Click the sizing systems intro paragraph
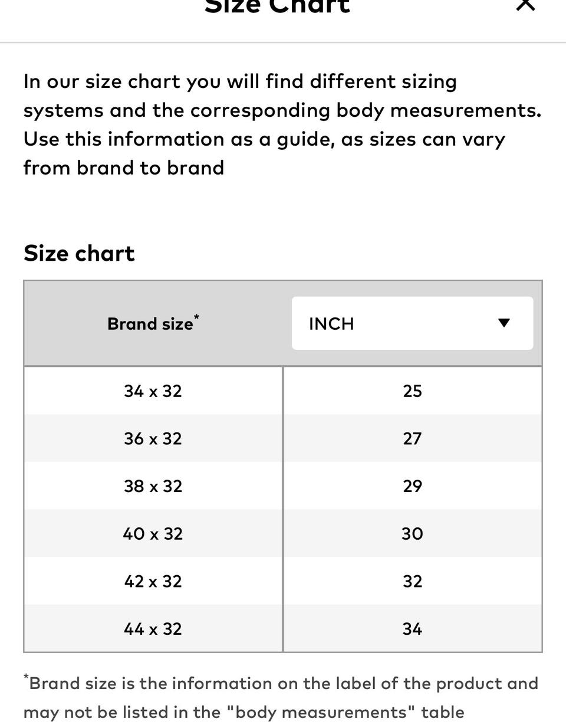Viewport: 566px width, 728px height. pyautogui.click(x=282, y=124)
